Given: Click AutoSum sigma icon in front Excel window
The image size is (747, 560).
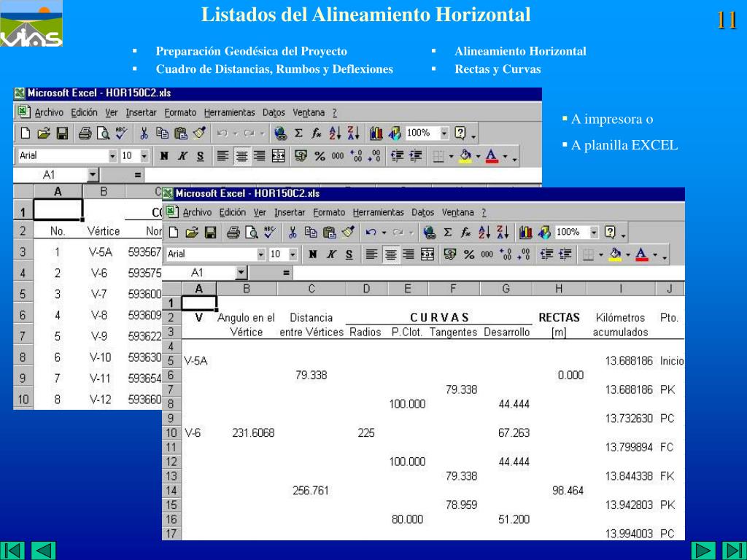Looking at the screenshot, I should point(448,233).
